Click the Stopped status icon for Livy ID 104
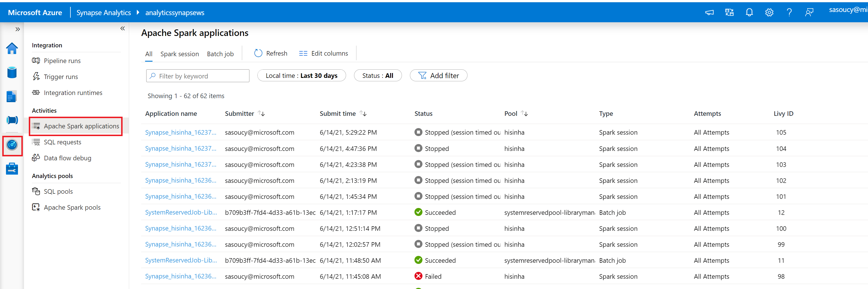Viewport: 868px width, 289px height. pyautogui.click(x=418, y=148)
